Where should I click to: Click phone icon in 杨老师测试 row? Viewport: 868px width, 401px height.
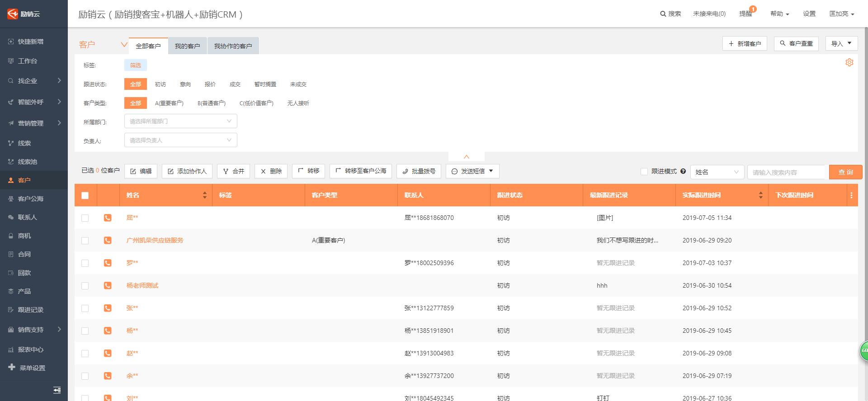[108, 285]
